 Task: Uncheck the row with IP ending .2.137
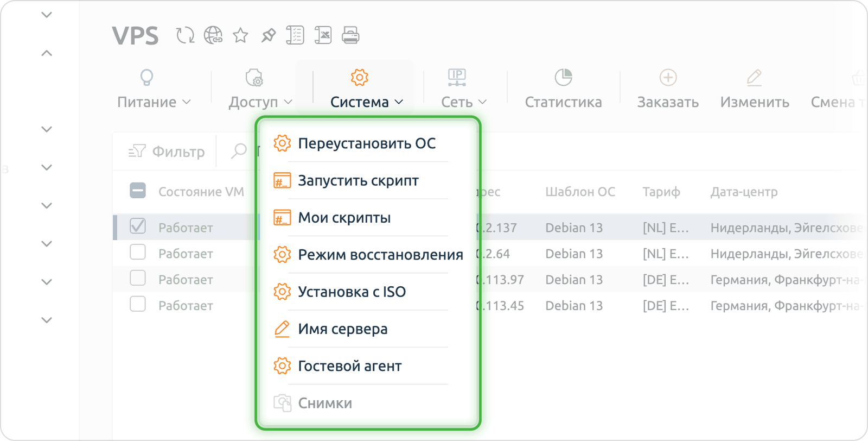click(138, 226)
